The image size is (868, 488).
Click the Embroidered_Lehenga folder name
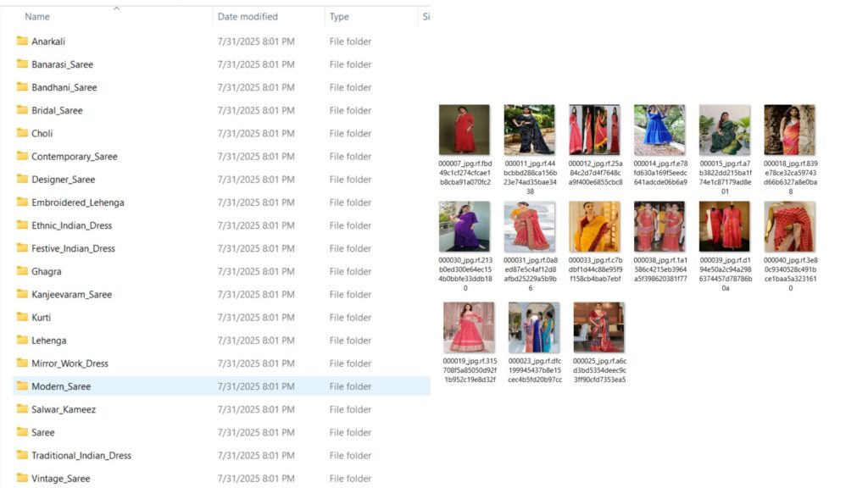pos(77,202)
